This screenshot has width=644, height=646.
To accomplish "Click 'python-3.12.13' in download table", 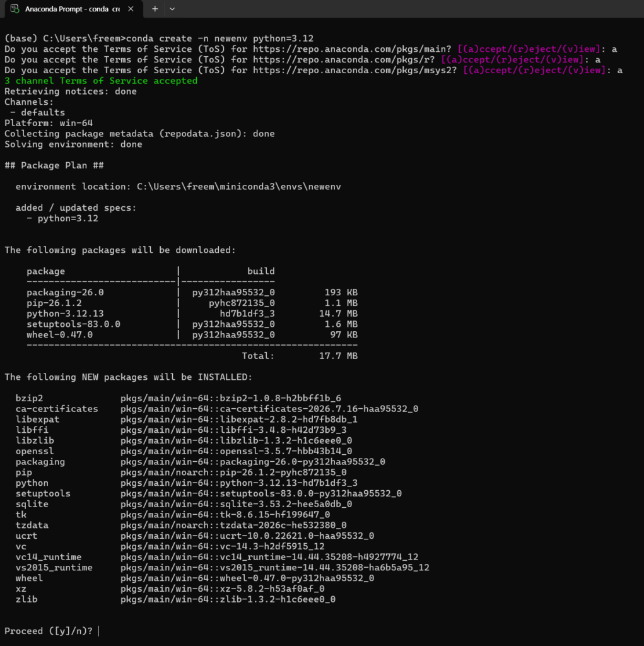I will [65, 314].
